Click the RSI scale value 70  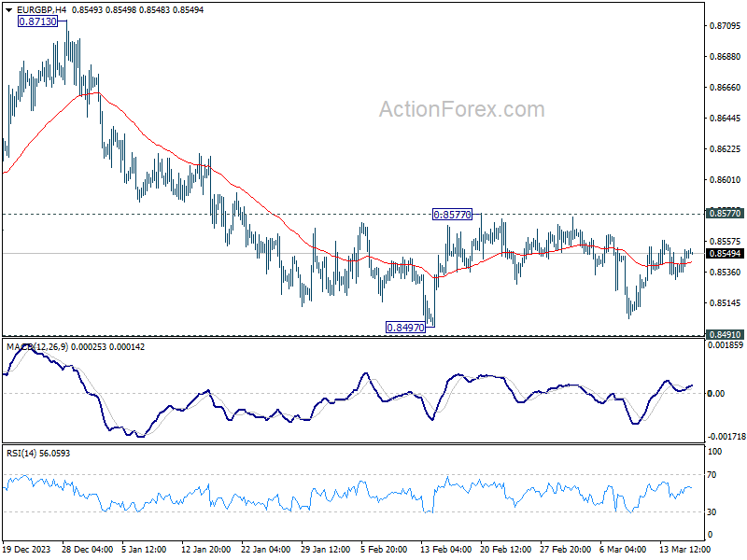click(712, 475)
